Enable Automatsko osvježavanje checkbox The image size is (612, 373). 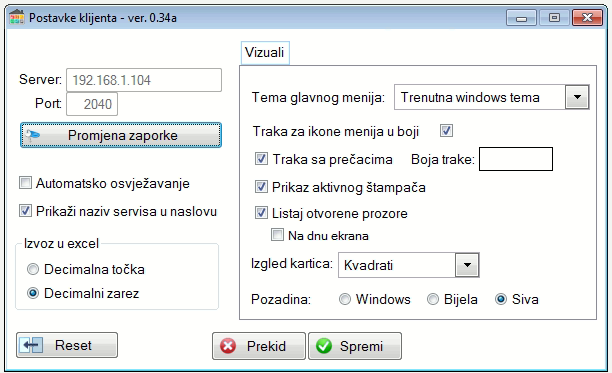pos(25,183)
